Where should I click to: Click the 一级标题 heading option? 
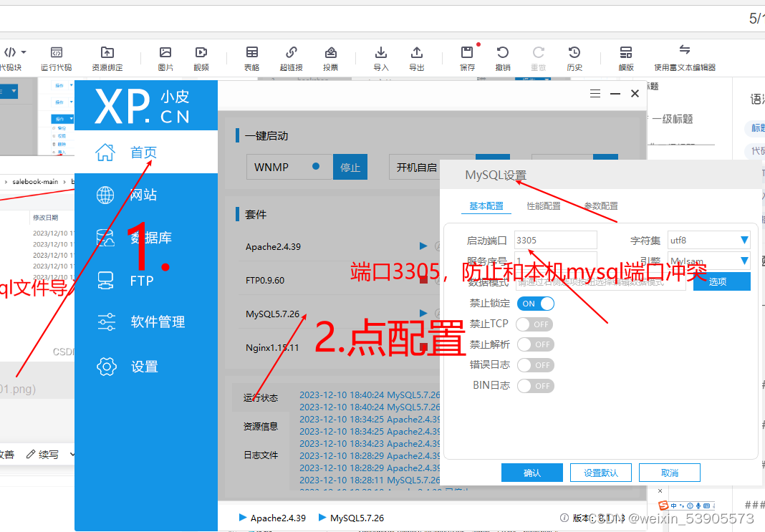tap(673, 119)
